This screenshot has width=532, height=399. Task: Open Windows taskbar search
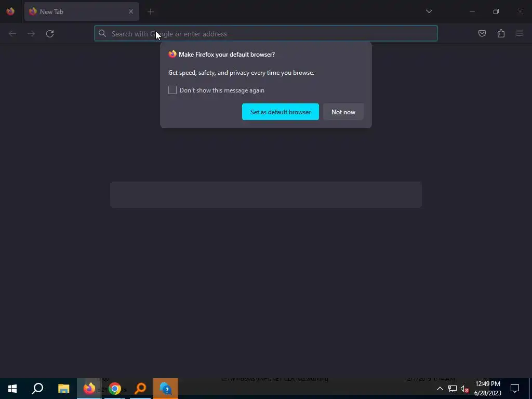pyautogui.click(x=37, y=389)
